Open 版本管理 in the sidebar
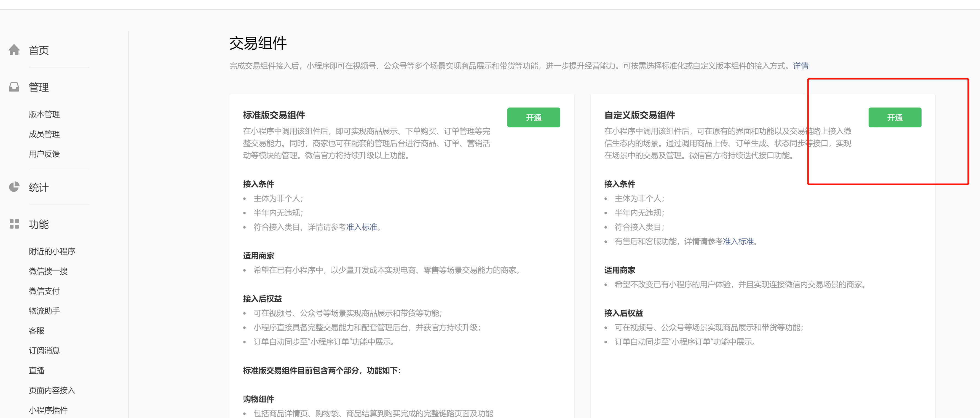Screen dimensions: 980x418 pyautogui.click(x=44, y=114)
